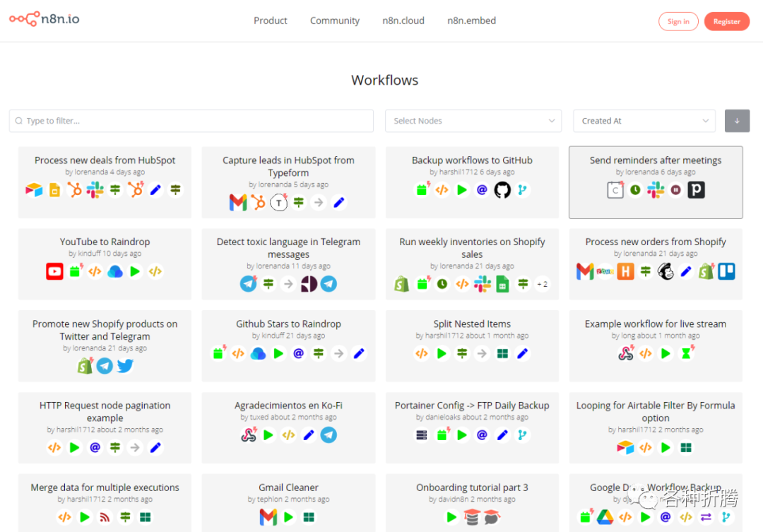Click YouTube icon in 'YouTube to Raindrop'

pos(54,271)
